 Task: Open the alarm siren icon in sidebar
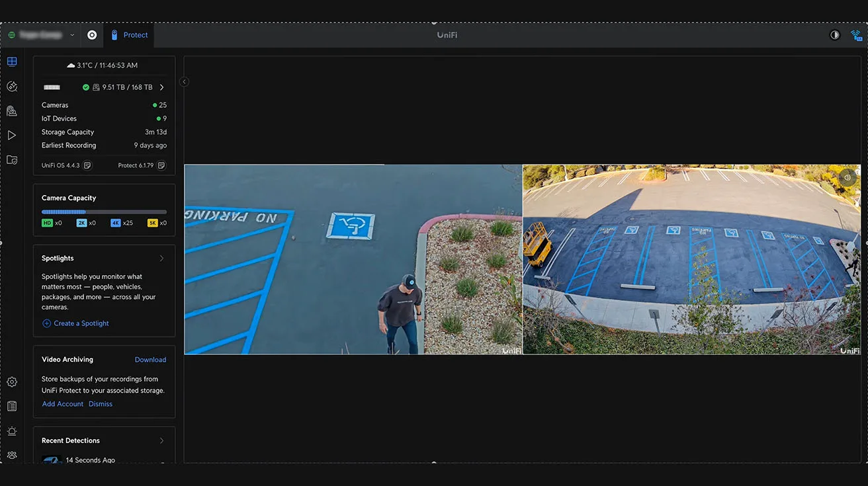pos(12,431)
